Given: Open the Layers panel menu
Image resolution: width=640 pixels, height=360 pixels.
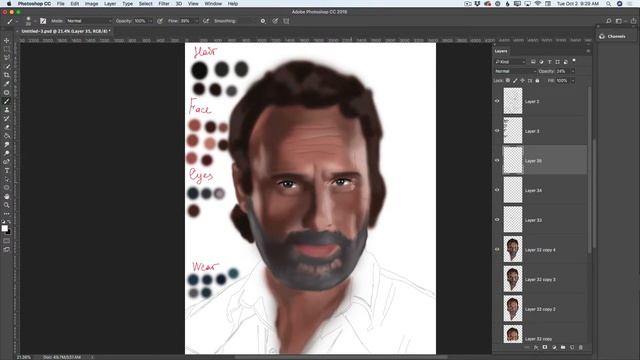Looking at the screenshot, I should coord(588,51).
